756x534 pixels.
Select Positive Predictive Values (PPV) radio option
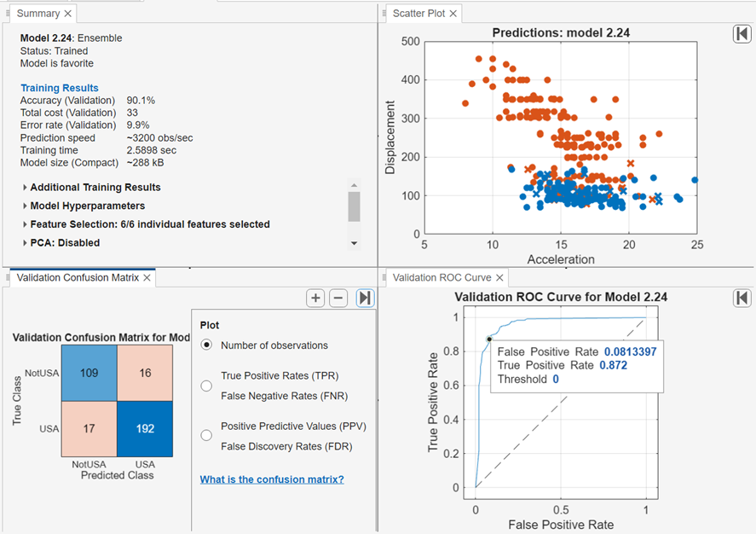(206, 435)
